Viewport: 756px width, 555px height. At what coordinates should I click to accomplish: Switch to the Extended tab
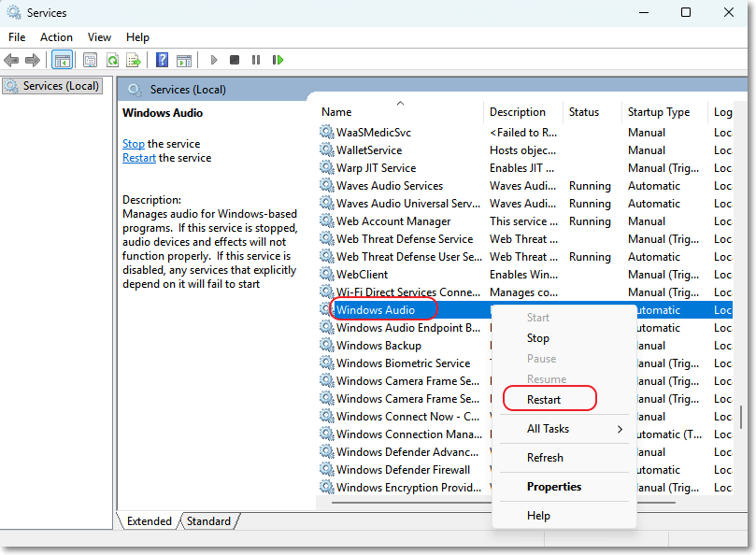149,521
